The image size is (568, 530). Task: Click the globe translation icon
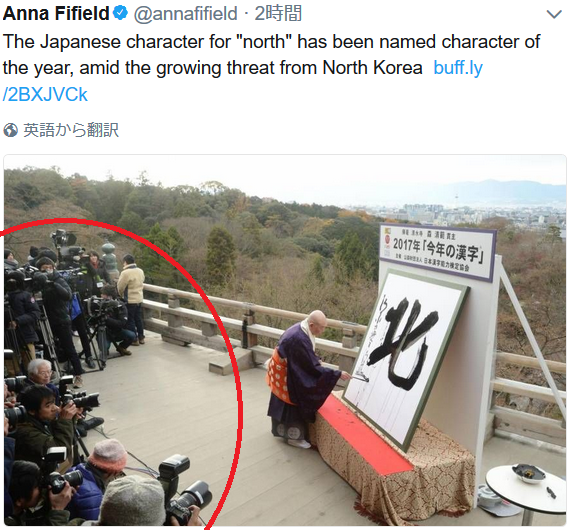(11, 130)
